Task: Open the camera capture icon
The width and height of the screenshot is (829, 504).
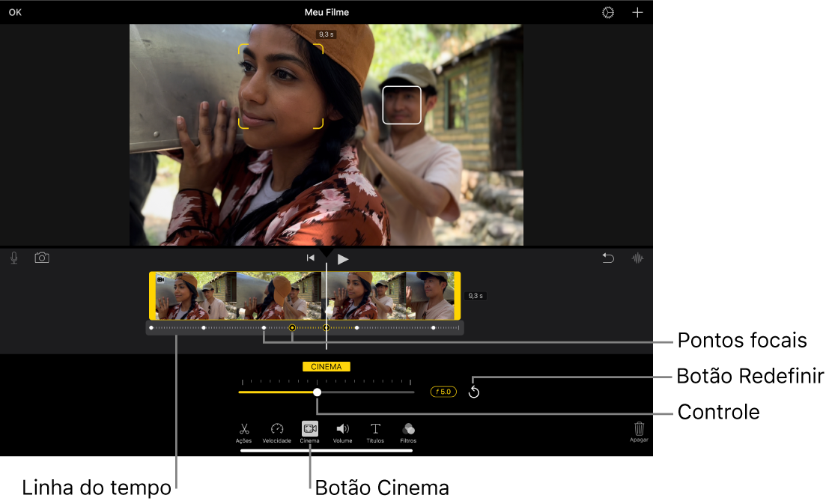Action: [42, 258]
